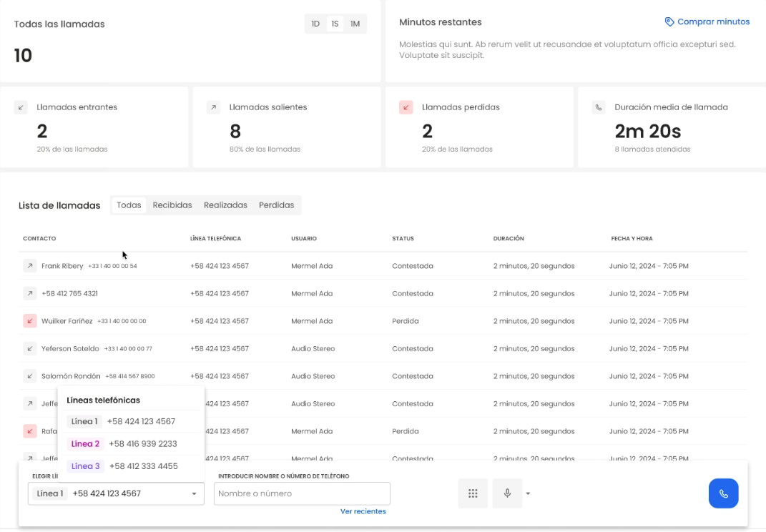Click the missed call icon beside Wuilker Fariñez
This screenshot has width=766, height=532.
point(29,321)
